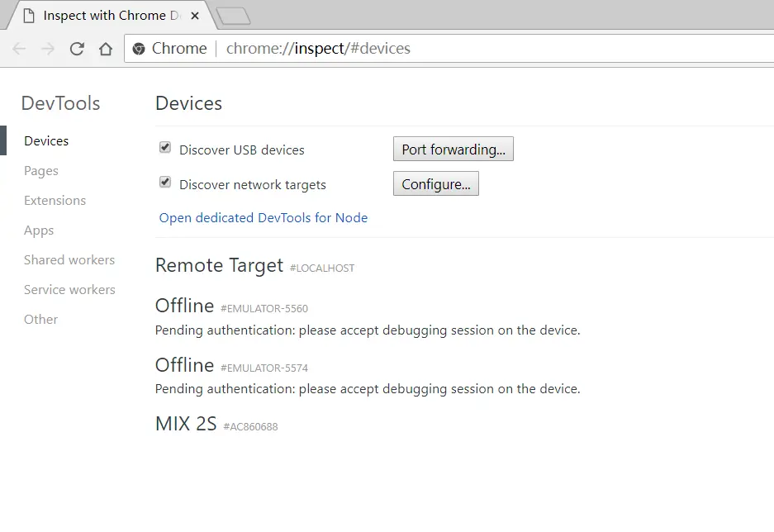Select Devices in the sidebar
Viewport: 774px width, 532px height.
pyautogui.click(x=46, y=140)
